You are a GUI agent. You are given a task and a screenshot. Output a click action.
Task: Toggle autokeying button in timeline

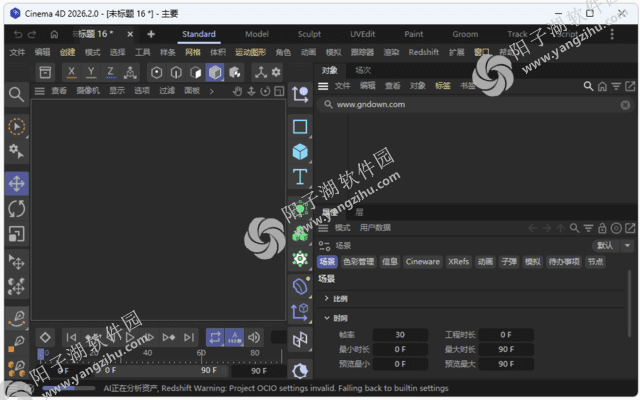[234, 337]
